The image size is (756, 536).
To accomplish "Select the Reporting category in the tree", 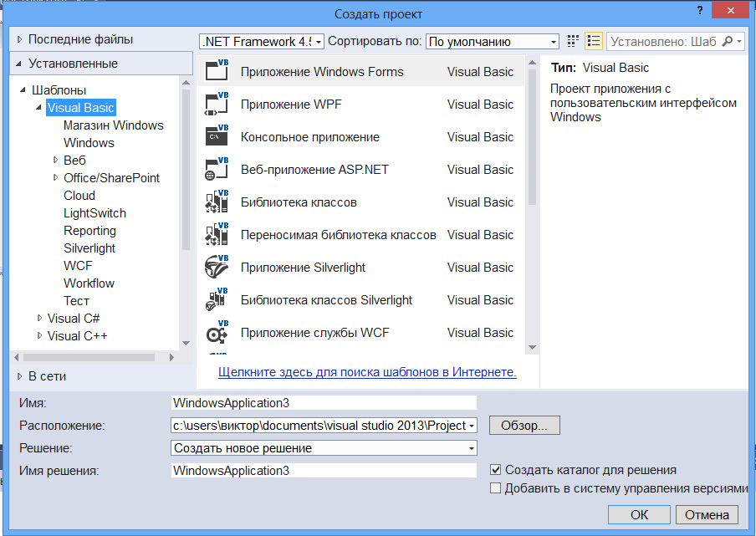I will coord(89,231).
